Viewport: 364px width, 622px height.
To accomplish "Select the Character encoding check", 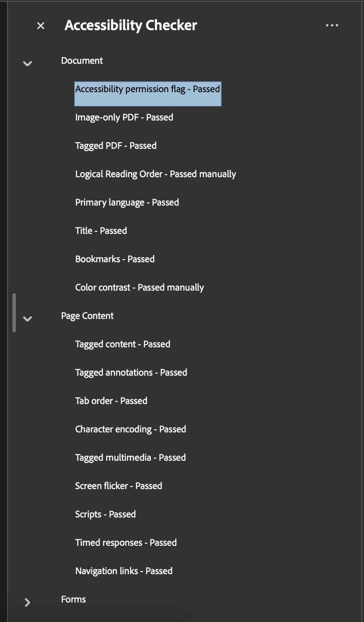I will (x=130, y=429).
